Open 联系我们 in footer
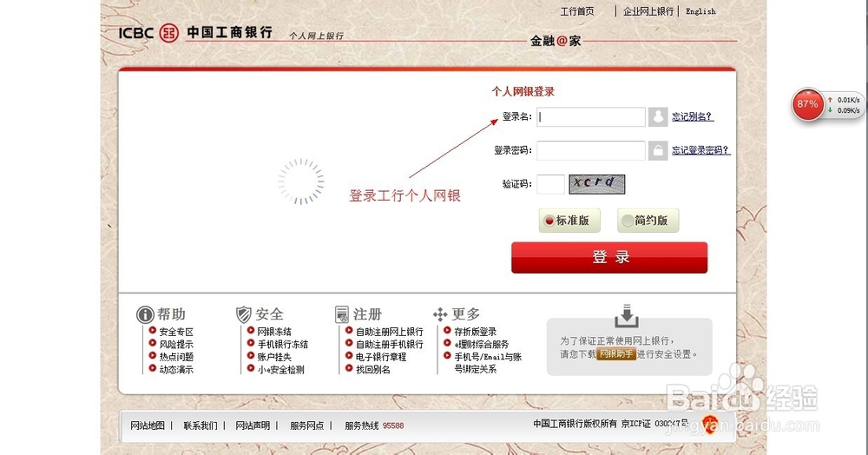This screenshot has height=455, width=868. point(201,425)
